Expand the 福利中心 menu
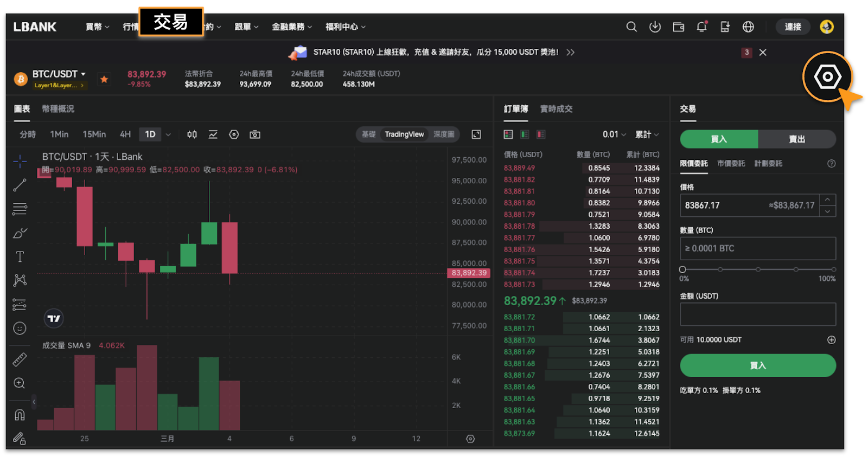The height and width of the screenshot is (457, 868). (x=346, y=27)
